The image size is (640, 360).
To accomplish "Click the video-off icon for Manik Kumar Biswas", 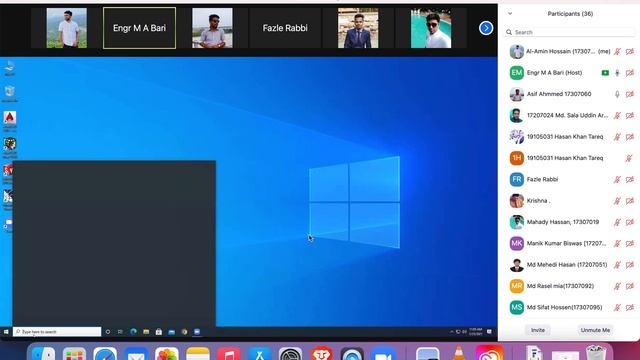I will (630, 244).
